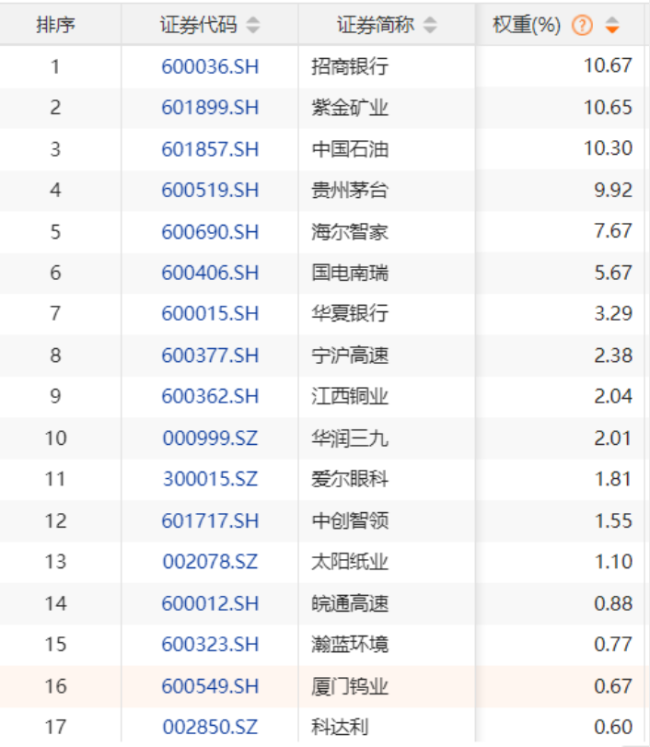Click the 权重(%) descending sort arrow

pos(612,30)
